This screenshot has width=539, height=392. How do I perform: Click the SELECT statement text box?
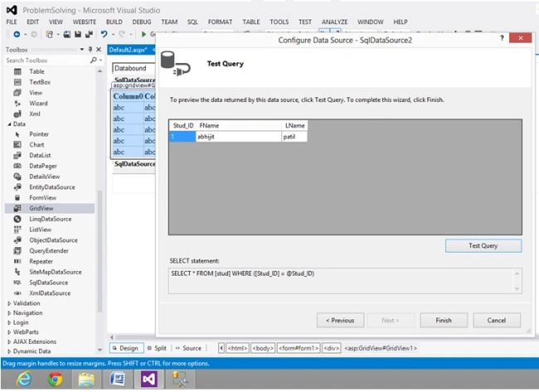(x=345, y=281)
